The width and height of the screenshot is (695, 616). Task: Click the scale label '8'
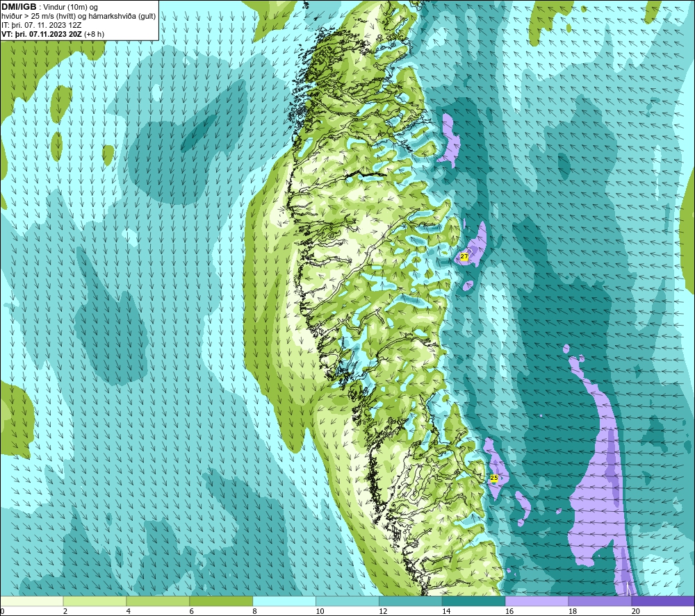pyautogui.click(x=255, y=611)
